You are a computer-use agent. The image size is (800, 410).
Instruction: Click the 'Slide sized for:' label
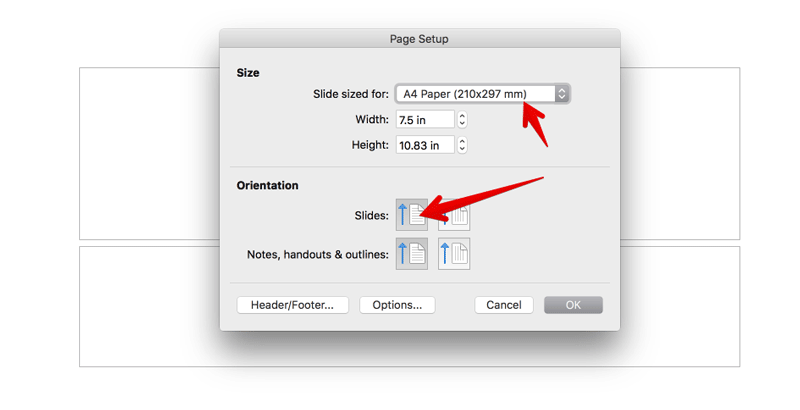(351, 94)
